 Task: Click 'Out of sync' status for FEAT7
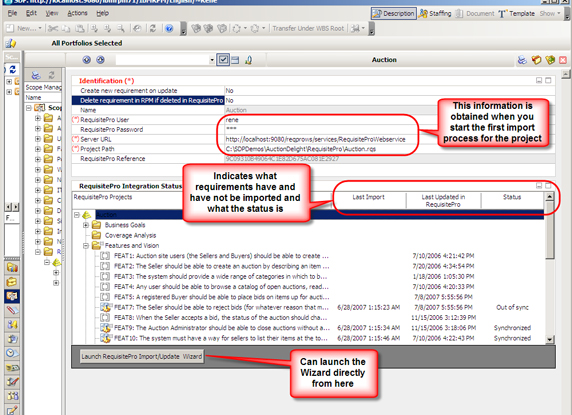pos(512,307)
